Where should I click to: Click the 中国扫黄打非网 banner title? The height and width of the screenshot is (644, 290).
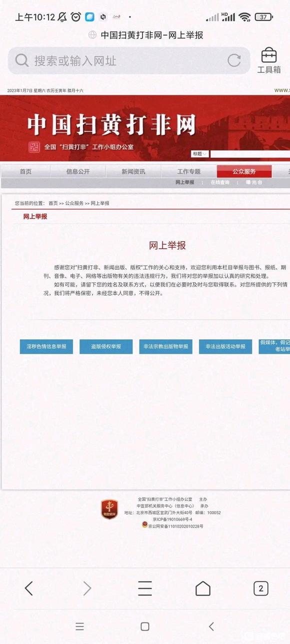tap(111, 124)
